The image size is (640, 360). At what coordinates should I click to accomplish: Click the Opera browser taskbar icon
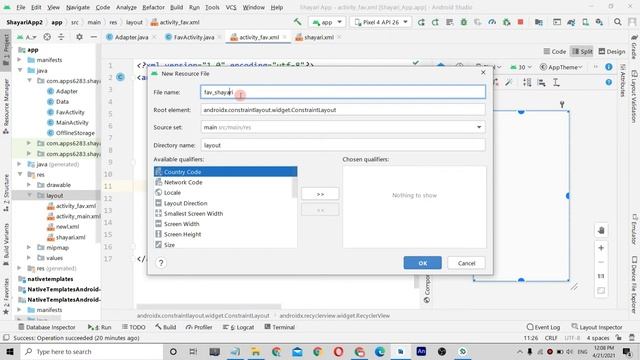click(x=338, y=351)
